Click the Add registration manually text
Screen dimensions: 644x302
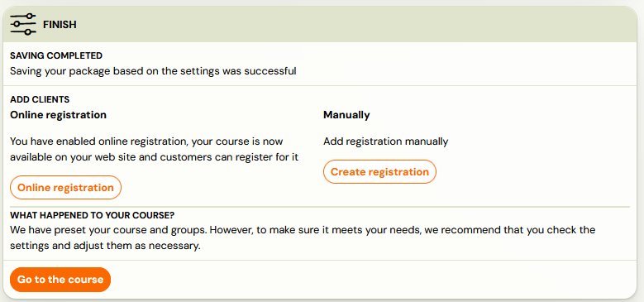386,141
